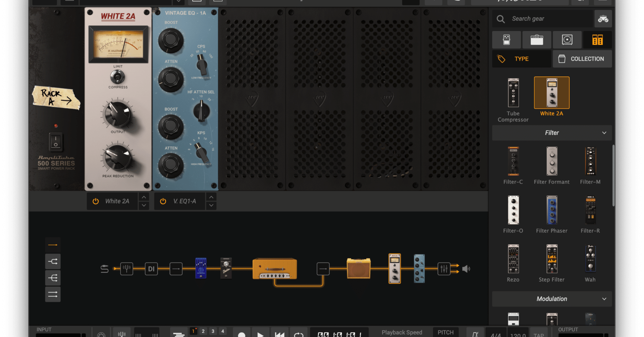Select preset slot 2

pos(203,331)
